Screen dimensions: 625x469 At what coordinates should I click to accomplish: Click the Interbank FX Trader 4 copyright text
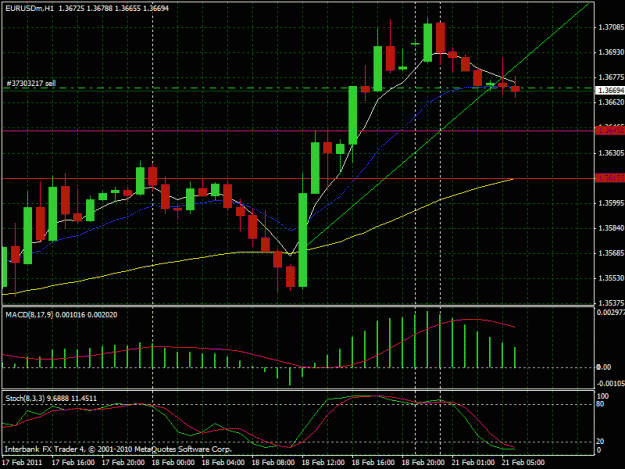tap(118, 449)
